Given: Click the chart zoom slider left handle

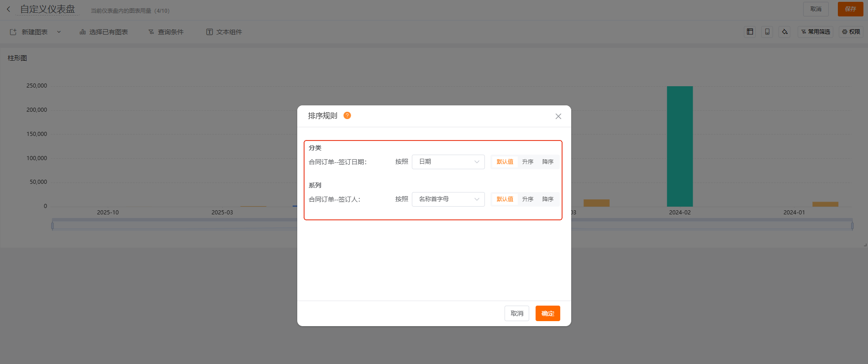Looking at the screenshot, I should pos(53,225).
